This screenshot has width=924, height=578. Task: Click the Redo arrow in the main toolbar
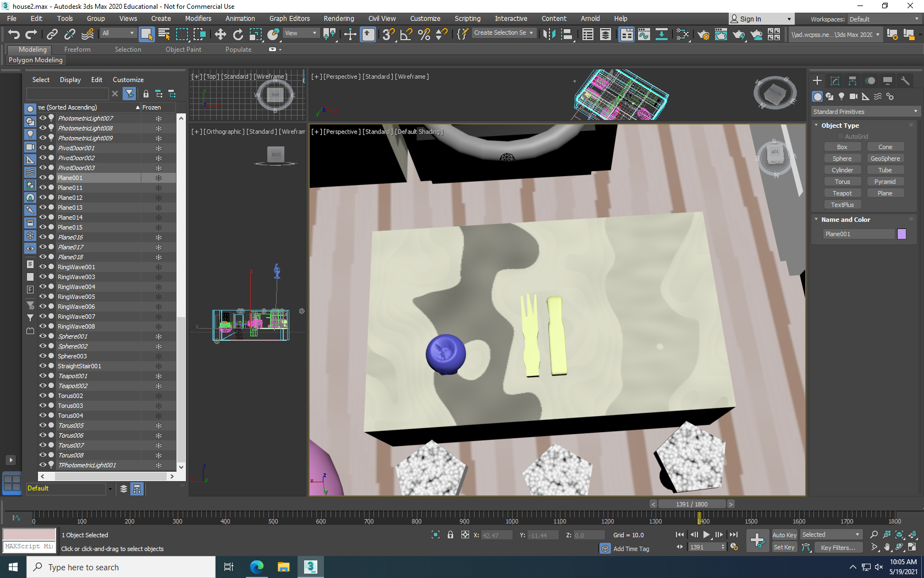tap(31, 34)
